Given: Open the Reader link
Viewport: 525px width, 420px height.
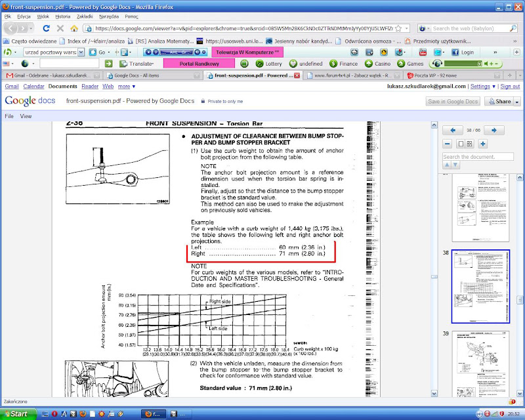Looking at the screenshot, I should coord(90,87).
